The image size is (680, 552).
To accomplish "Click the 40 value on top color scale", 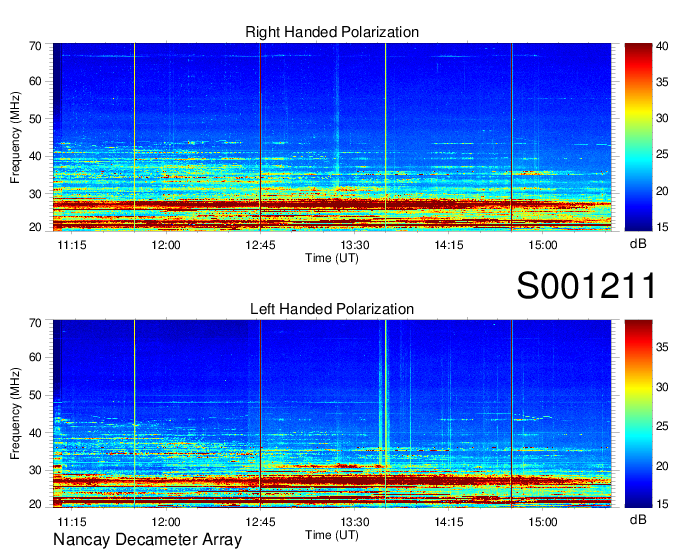I will [662, 46].
